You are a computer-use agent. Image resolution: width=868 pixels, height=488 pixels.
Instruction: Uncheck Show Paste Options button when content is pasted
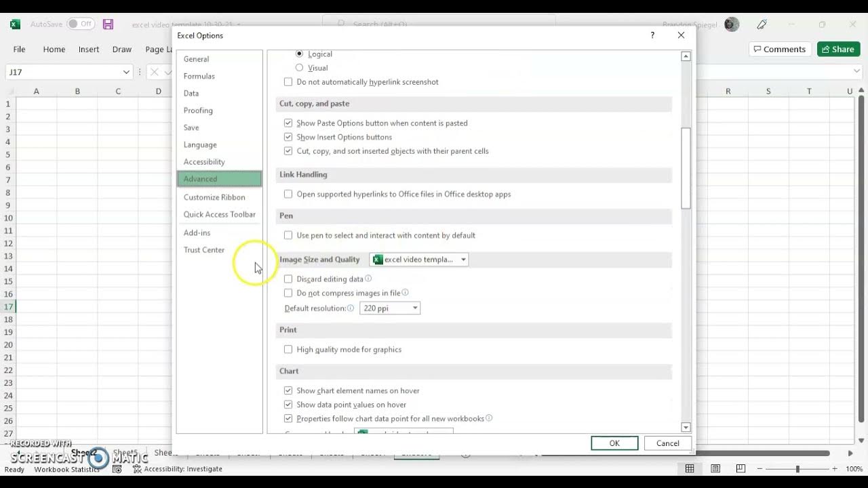(288, 123)
